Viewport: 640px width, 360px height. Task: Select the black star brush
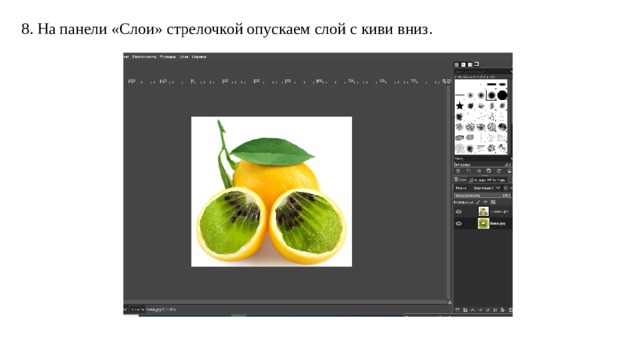[460, 106]
